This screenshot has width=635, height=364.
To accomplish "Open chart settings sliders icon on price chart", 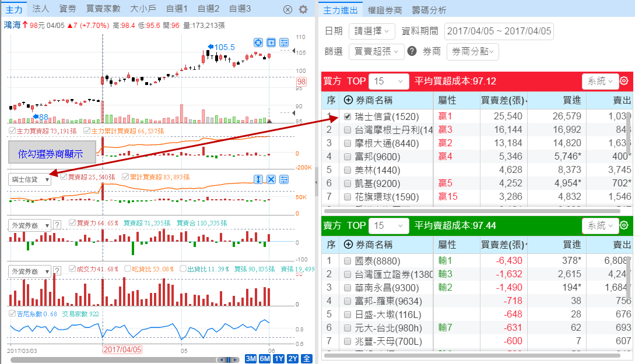I will point(284,43).
